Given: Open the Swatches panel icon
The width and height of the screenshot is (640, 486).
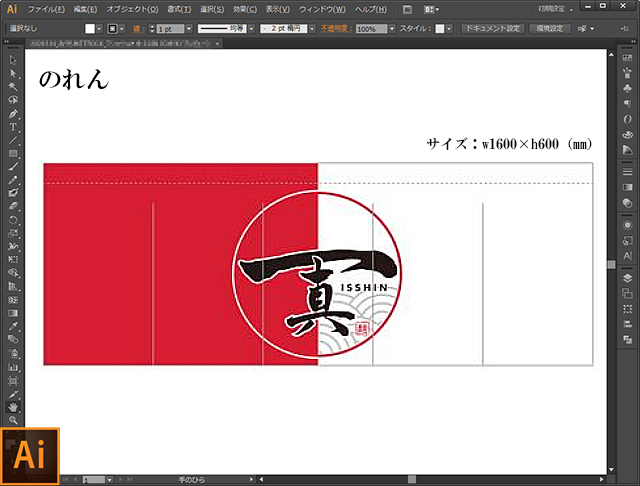Looking at the screenshot, I should [x=627, y=58].
